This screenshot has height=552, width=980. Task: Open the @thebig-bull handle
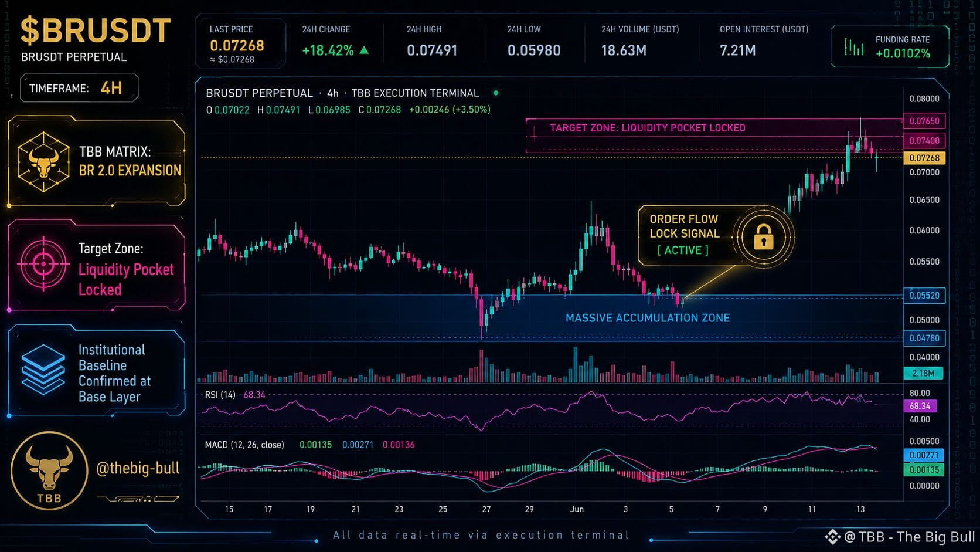click(138, 468)
